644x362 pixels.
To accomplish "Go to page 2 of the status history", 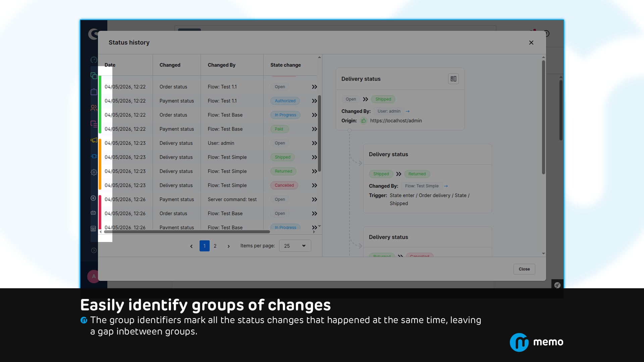I will [x=215, y=246].
